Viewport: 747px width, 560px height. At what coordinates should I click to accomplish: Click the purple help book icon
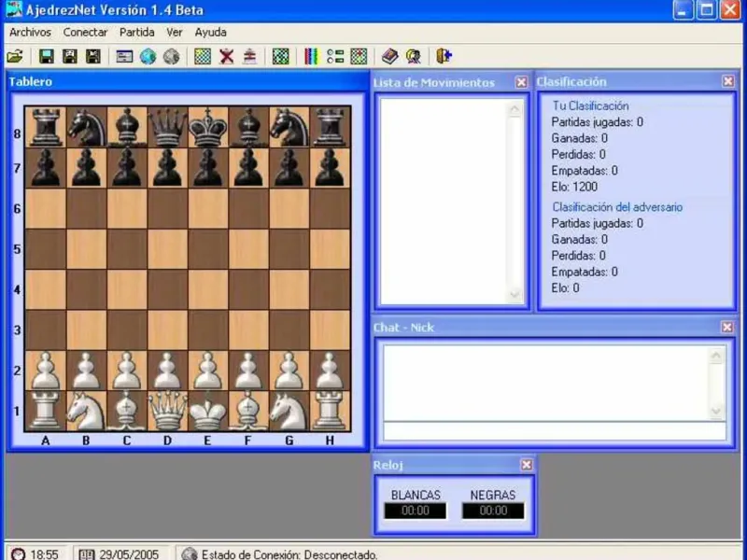(389, 57)
